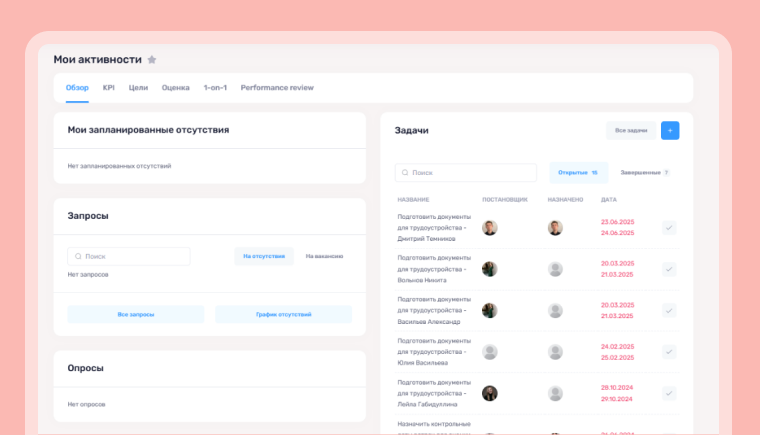Viewport: 760px width, 435px height.
Task: Click assignee avatar for Васильев Александр task
Action: click(555, 310)
